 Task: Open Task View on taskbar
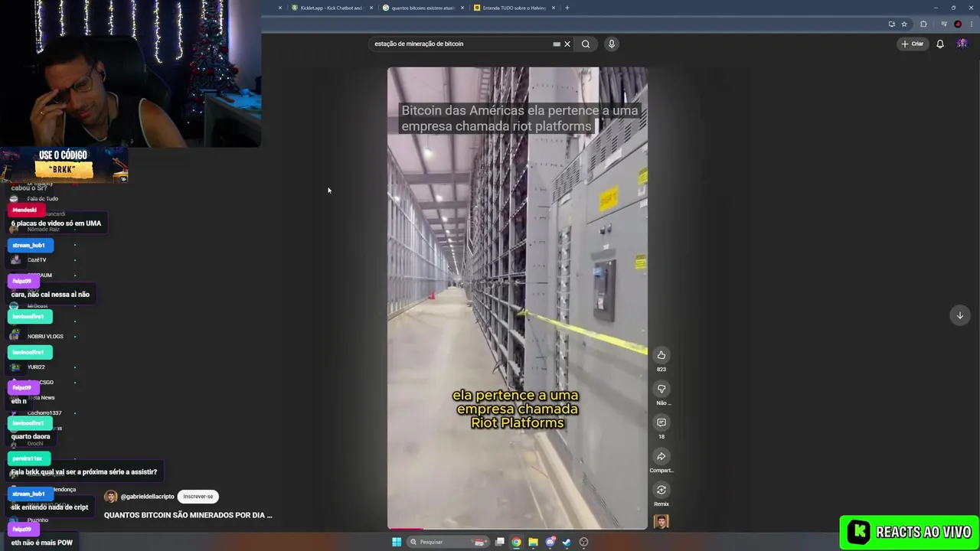pyautogui.click(x=500, y=542)
